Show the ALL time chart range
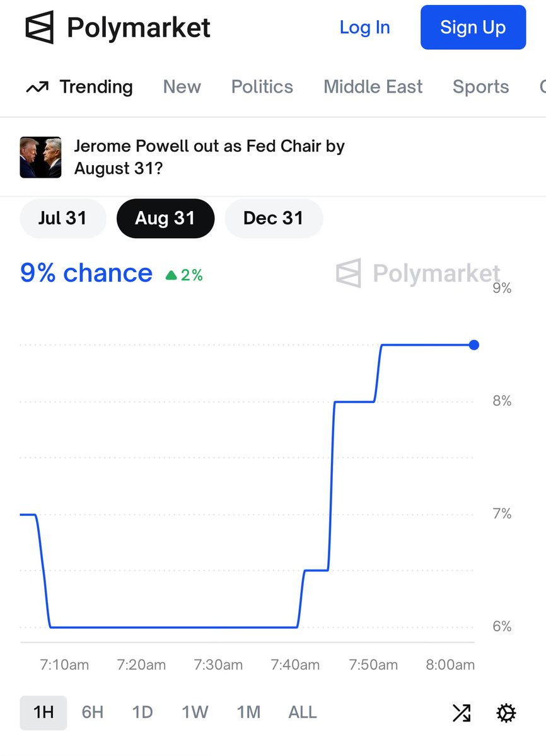 coord(302,713)
